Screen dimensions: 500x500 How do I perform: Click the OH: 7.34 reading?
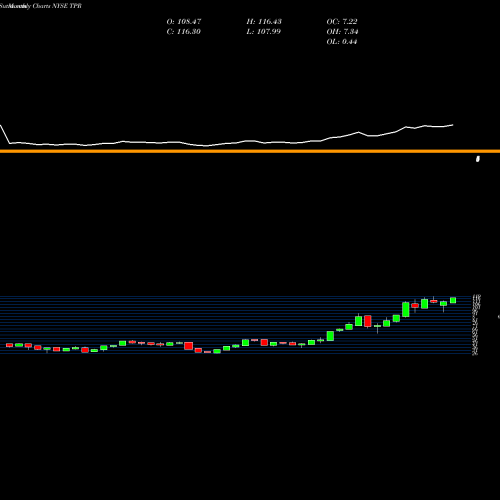tap(342, 32)
